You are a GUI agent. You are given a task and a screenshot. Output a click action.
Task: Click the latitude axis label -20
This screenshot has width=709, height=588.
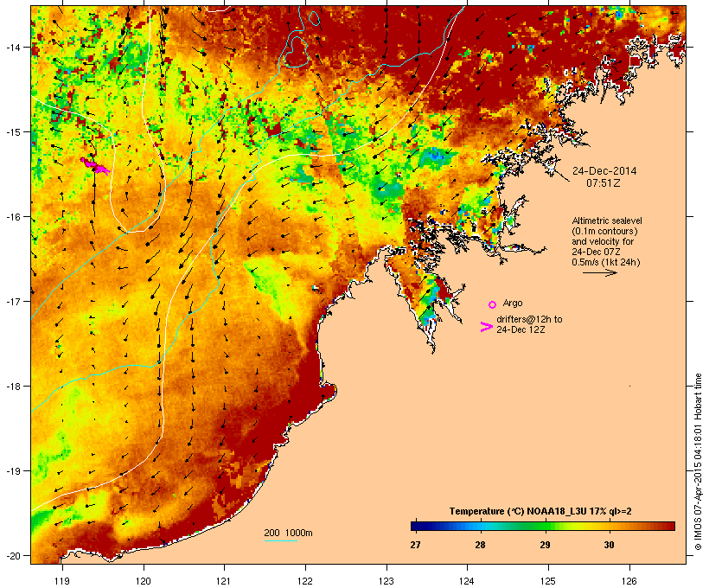click(x=13, y=556)
